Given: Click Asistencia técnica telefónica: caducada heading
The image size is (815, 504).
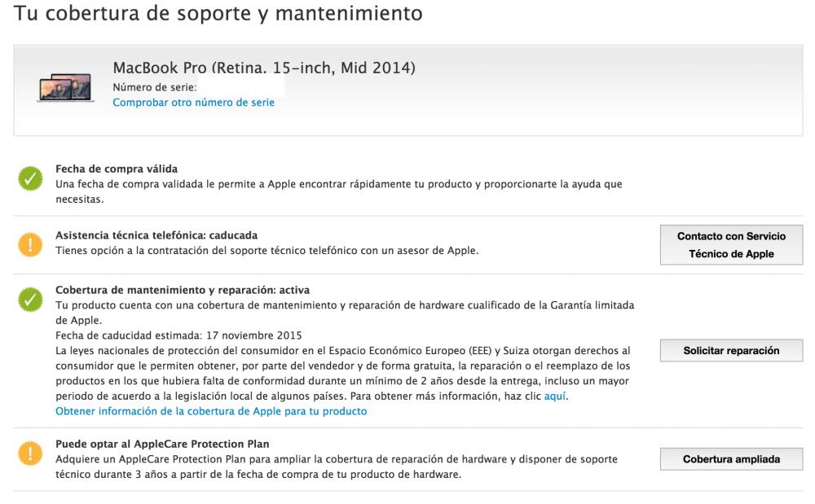Looking at the screenshot, I should (x=156, y=235).
